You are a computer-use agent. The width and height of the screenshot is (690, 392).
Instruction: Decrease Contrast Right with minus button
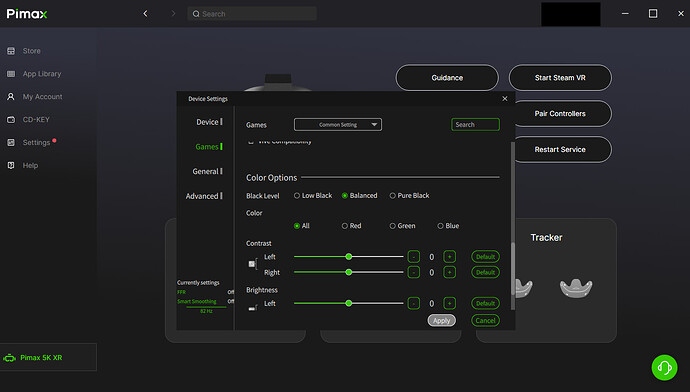click(414, 272)
